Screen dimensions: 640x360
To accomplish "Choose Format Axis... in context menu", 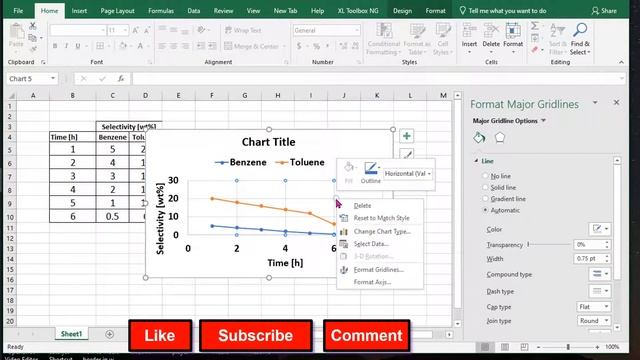I will 380,282.
